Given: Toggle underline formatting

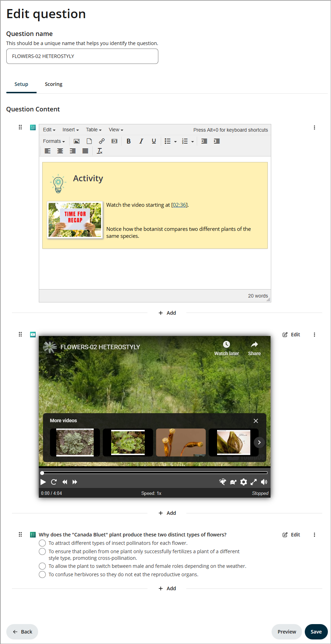Looking at the screenshot, I should (x=154, y=141).
